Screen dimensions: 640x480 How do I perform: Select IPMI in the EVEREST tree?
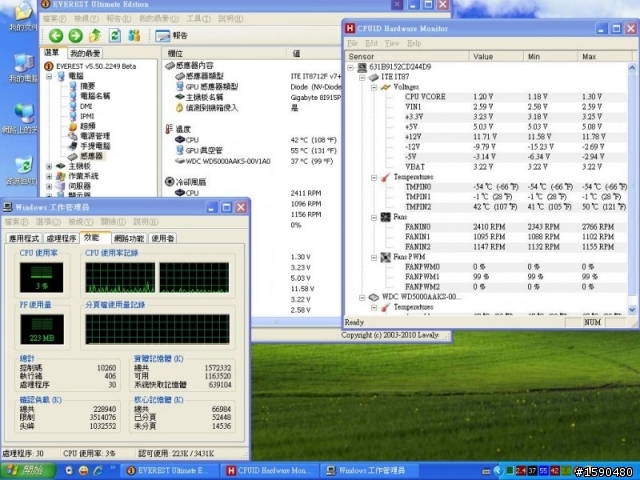click(87, 116)
